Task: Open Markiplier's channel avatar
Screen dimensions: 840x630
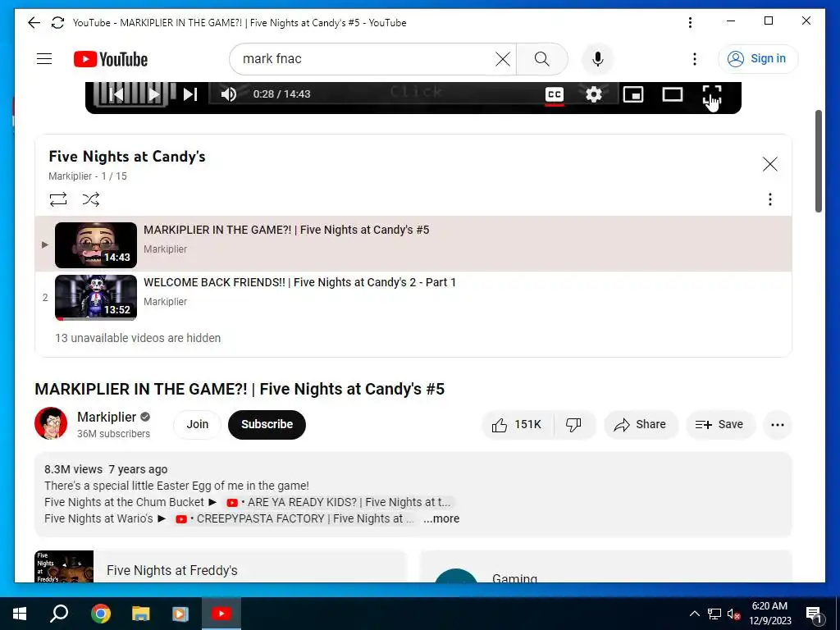Action: [x=51, y=423]
